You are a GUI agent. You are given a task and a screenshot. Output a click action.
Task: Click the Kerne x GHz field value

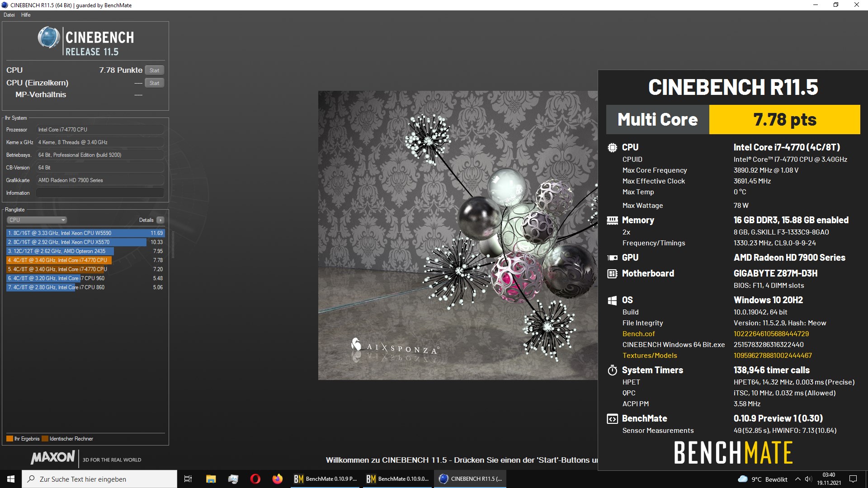pyautogui.click(x=100, y=142)
